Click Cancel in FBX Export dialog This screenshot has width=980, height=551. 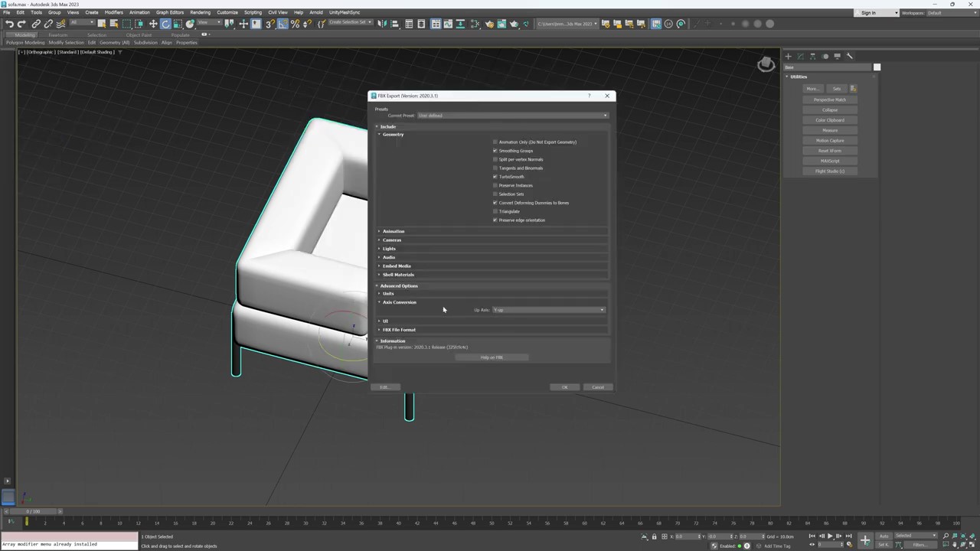pyautogui.click(x=598, y=387)
